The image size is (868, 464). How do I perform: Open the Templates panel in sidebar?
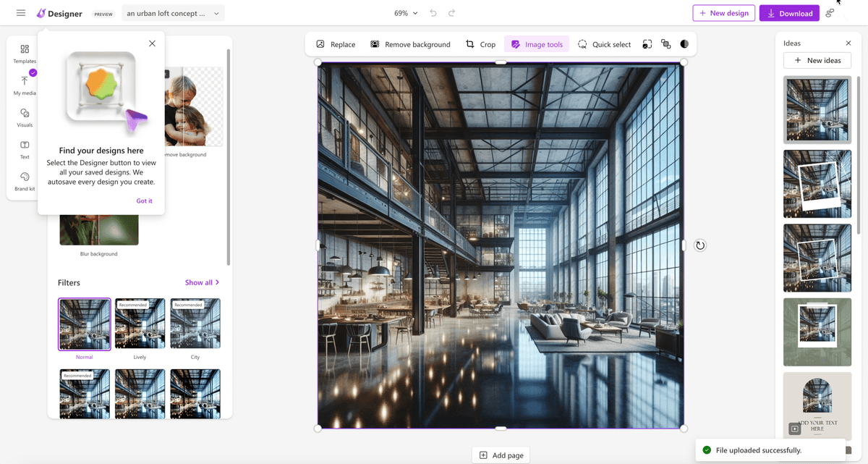pos(25,53)
